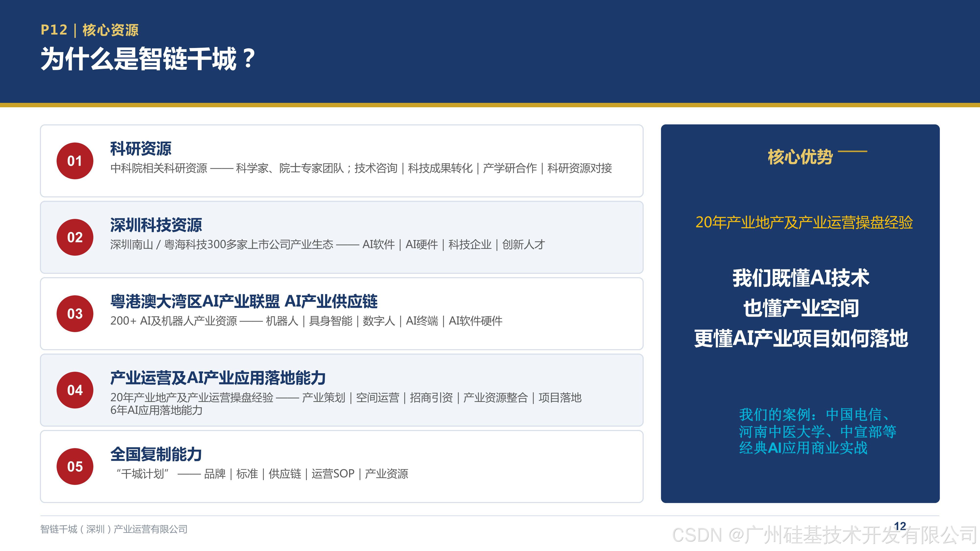Click the cyan line 经典AI应用商业实战
The image size is (980, 551).
(803, 448)
